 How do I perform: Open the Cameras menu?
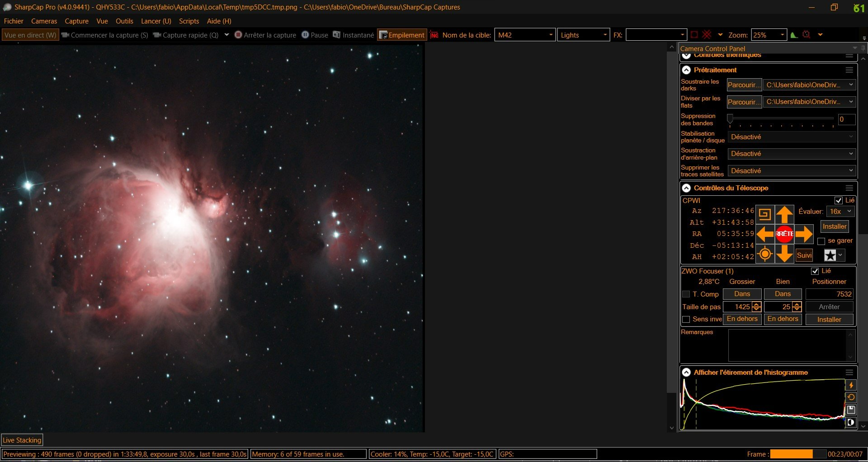[44, 21]
